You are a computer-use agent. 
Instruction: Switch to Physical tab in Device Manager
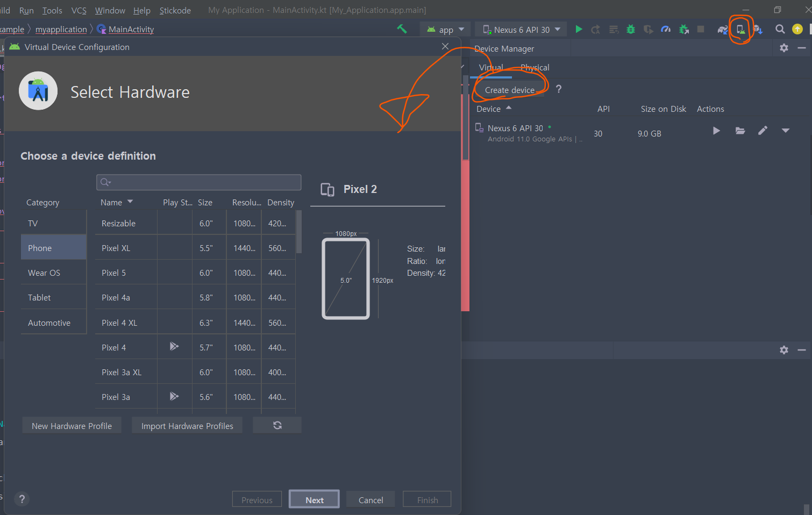click(535, 68)
